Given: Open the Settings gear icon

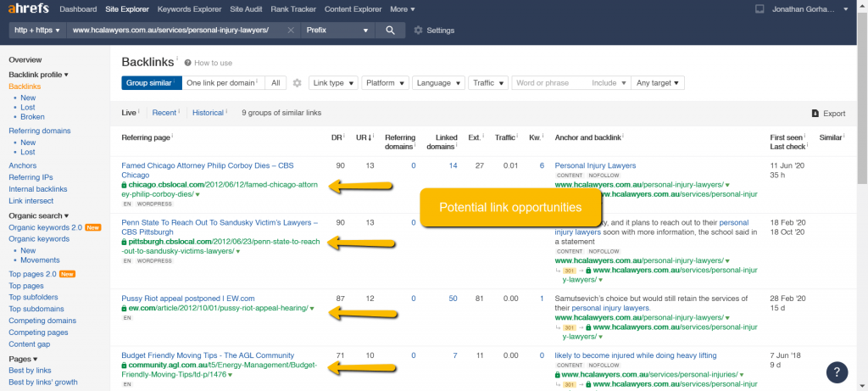Looking at the screenshot, I should [418, 31].
